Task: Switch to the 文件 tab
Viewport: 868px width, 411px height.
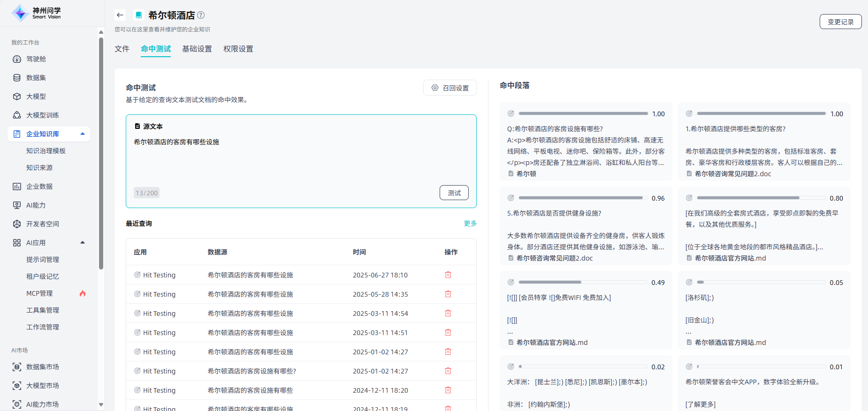Action: [122, 49]
